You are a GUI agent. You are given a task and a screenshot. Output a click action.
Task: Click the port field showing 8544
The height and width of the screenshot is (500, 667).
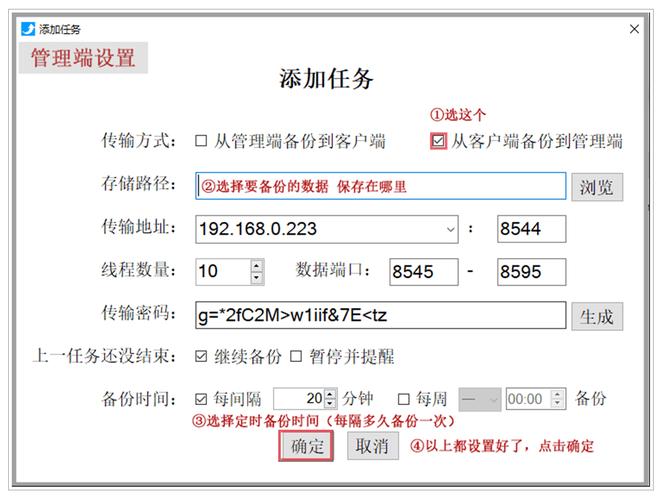(x=531, y=229)
